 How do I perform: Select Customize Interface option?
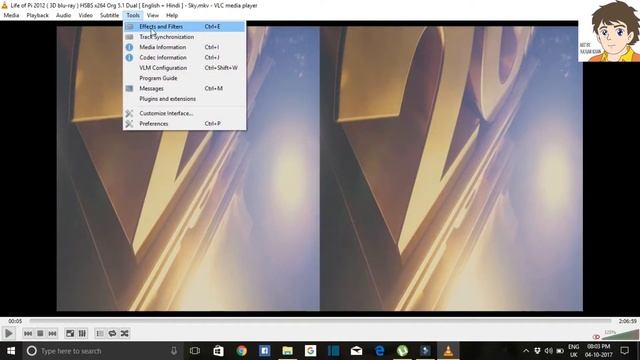pos(184,113)
